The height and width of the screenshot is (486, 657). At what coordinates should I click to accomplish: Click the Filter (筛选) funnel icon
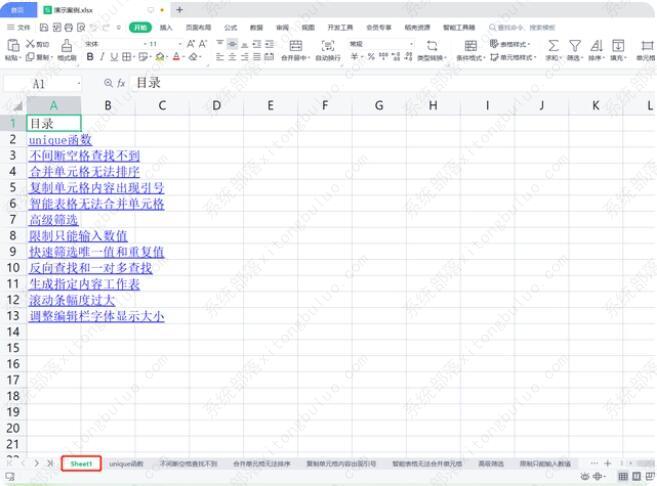(x=575, y=46)
